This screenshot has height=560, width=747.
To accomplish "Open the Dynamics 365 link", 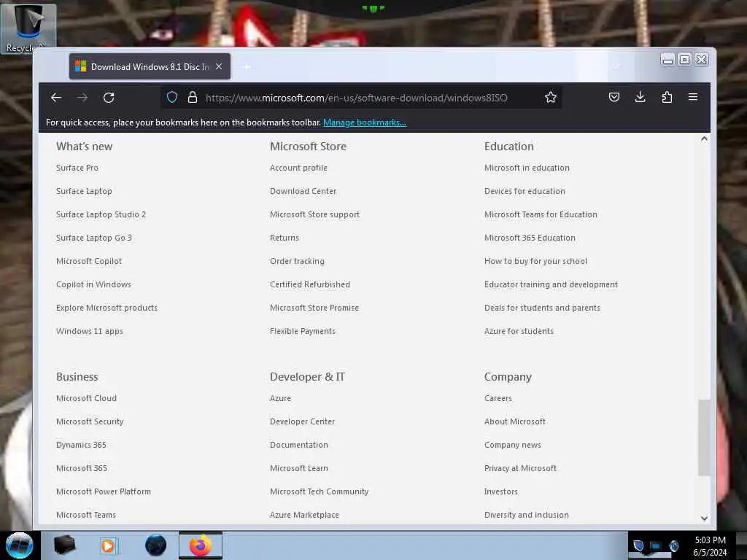I will (81, 445).
